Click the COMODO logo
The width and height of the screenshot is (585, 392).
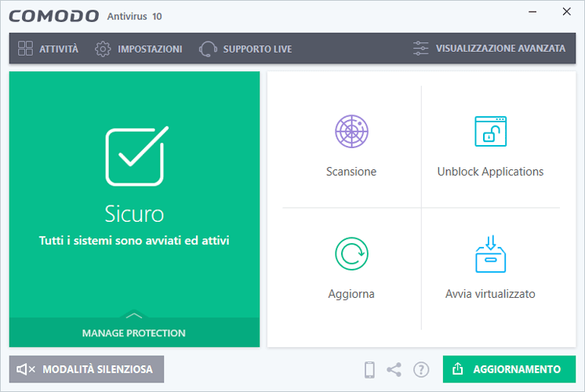point(54,16)
